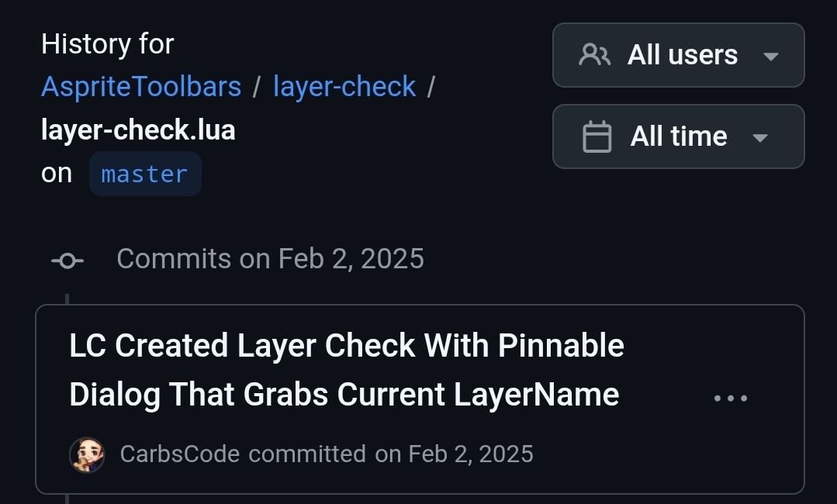Click the History for heading text

click(107, 44)
